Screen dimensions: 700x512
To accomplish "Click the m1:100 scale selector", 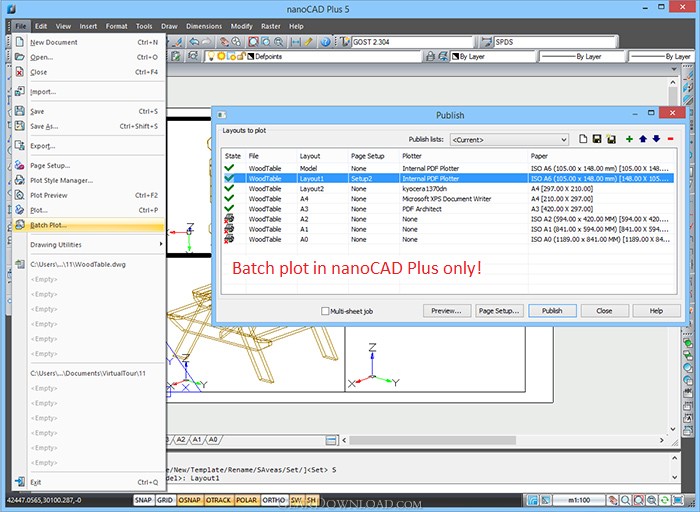I will click(x=579, y=500).
